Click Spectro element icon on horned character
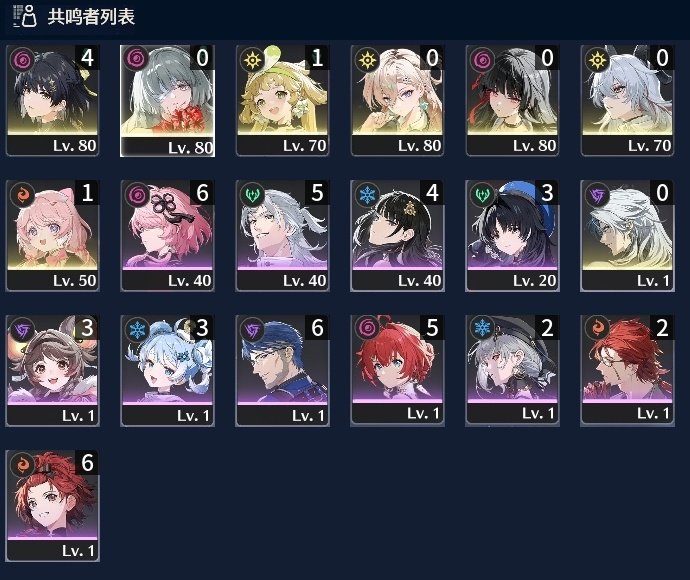Screen dimensions: 690x580 (597, 59)
